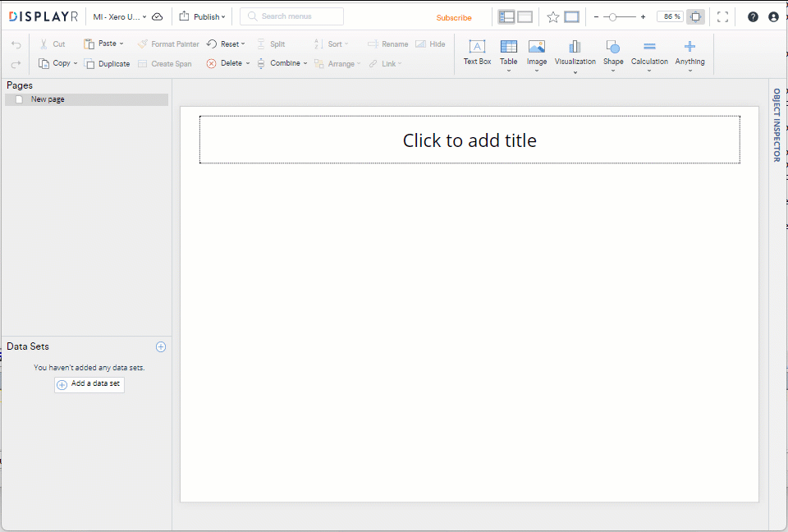Click the Hide button
This screenshot has height=532, width=788.
pos(430,44)
